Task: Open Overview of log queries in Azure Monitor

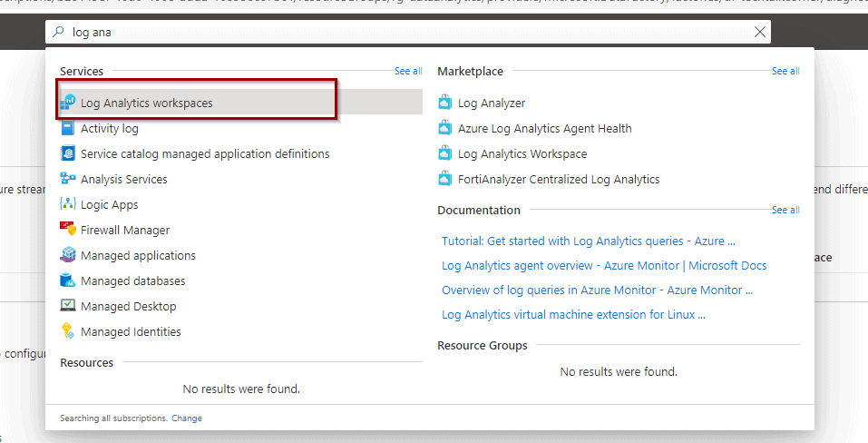Action: [x=598, y=290]
